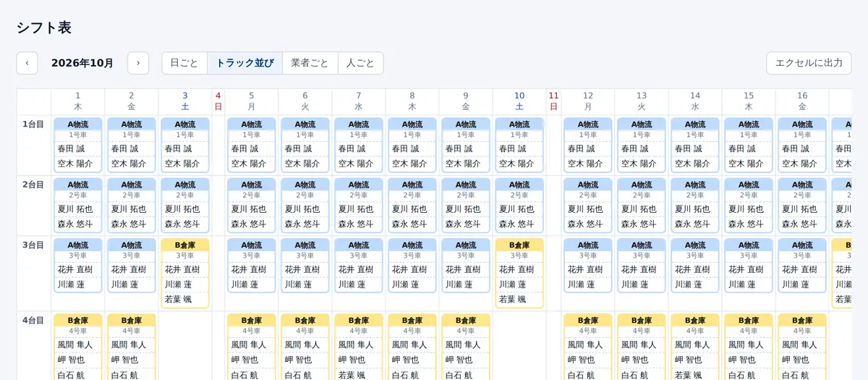Select the day 3 土 column header
Screen dimensions: 868x380
(x=185, y=101)
